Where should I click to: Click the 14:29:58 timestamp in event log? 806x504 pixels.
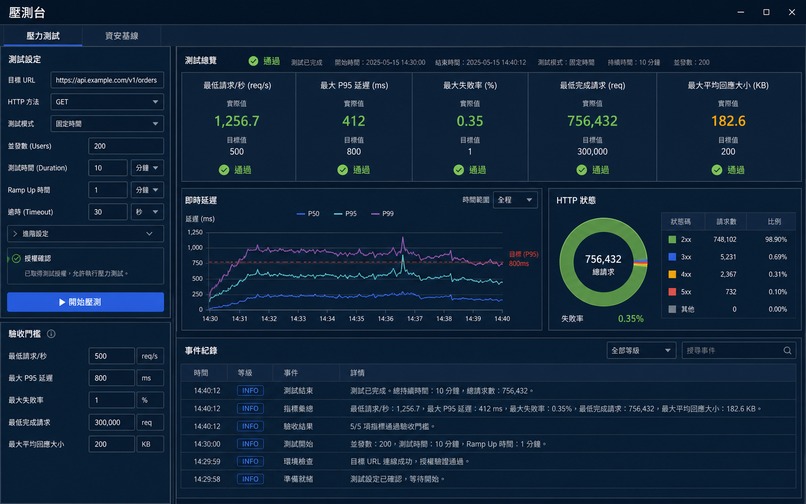point(207,479)
